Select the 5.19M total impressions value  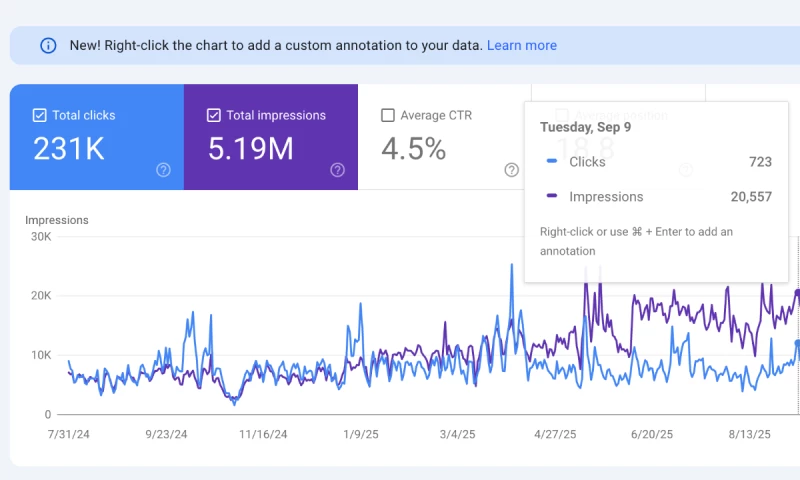pos(250,149)
